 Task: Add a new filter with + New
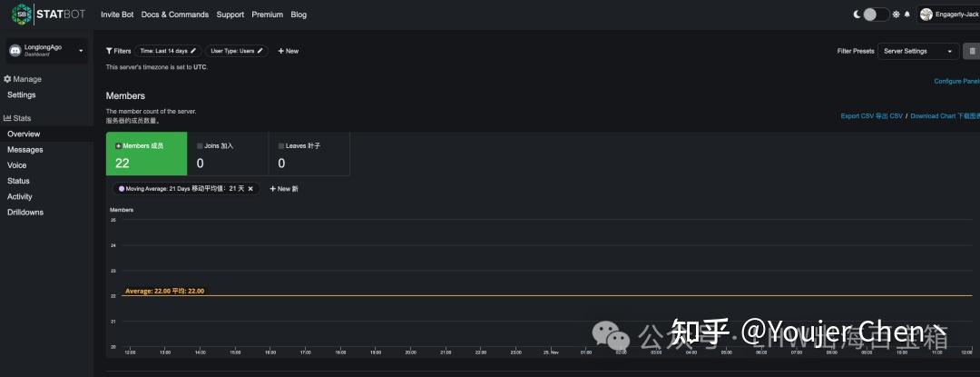coord(288,51)
